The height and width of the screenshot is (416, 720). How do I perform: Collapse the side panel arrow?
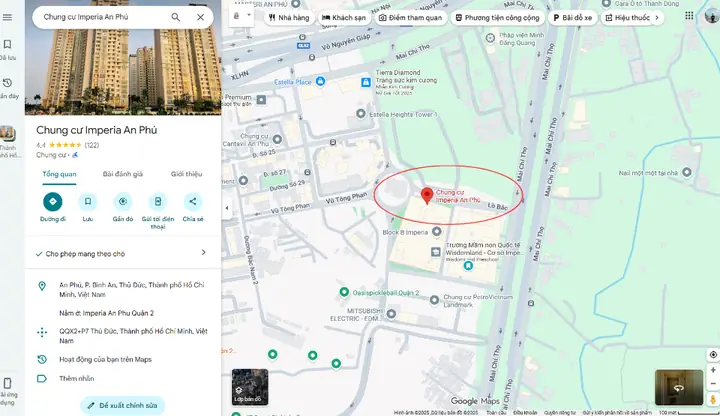[227, 208]
